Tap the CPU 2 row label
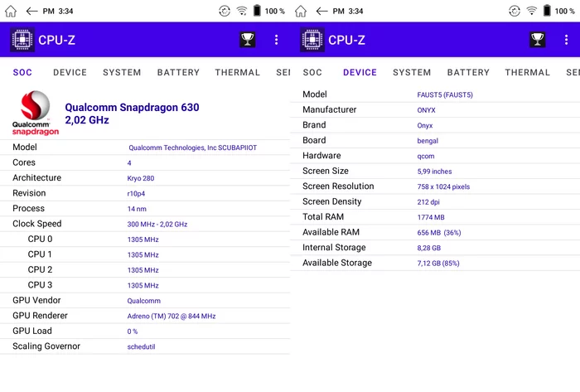This screenshot has width=580, height=392. (x=40, y=269)
